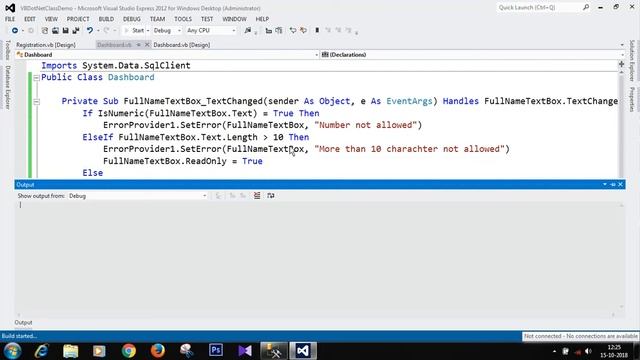Open the Output window options dropdown arrow
This screenshot has height=360, width=640.
click(x=604, y=185)
